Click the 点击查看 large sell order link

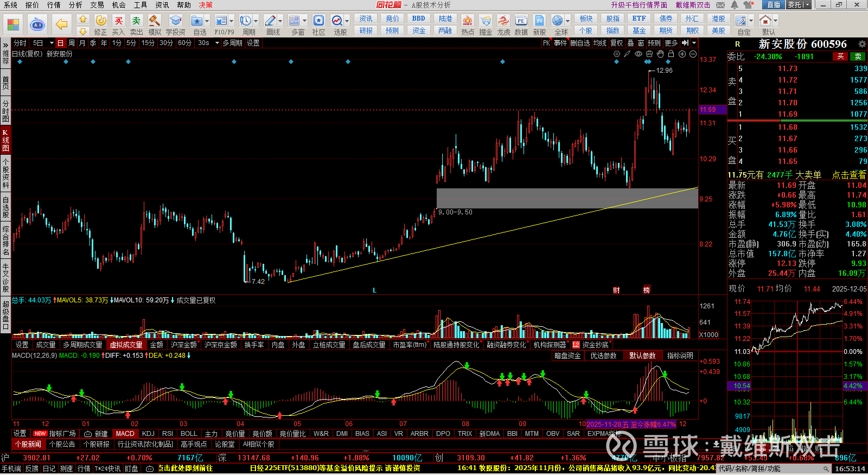tap(848, 175)
